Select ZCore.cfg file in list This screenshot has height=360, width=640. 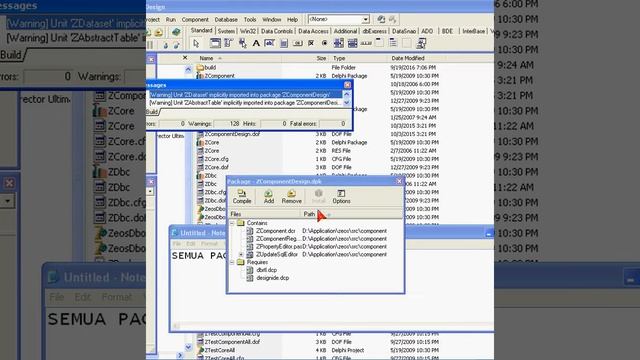pos(216,159)
